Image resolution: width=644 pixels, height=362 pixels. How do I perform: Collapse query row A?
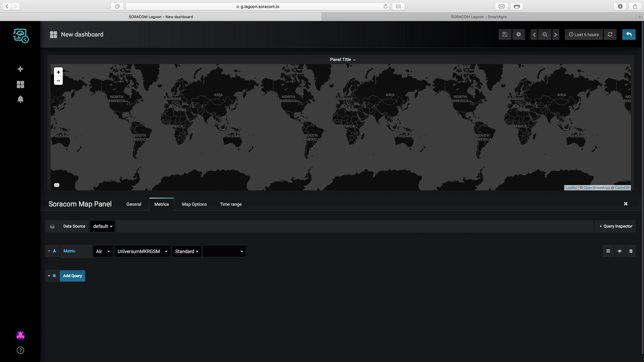click(49, 251)
